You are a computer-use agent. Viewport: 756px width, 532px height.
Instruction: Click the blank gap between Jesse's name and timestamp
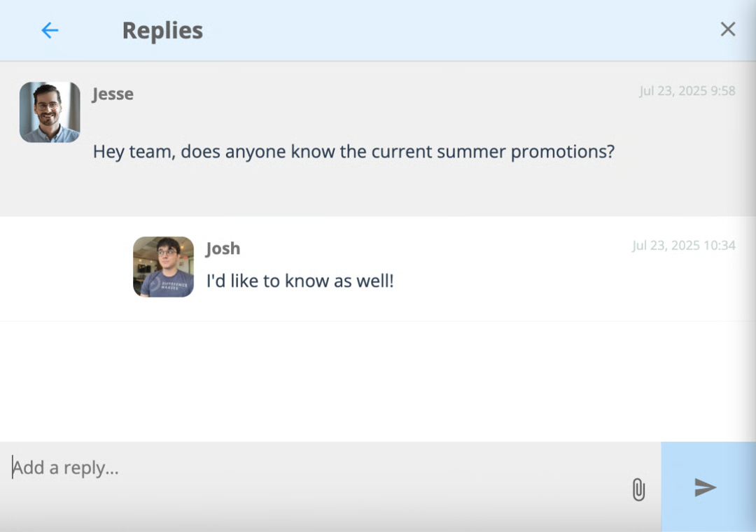386,92
